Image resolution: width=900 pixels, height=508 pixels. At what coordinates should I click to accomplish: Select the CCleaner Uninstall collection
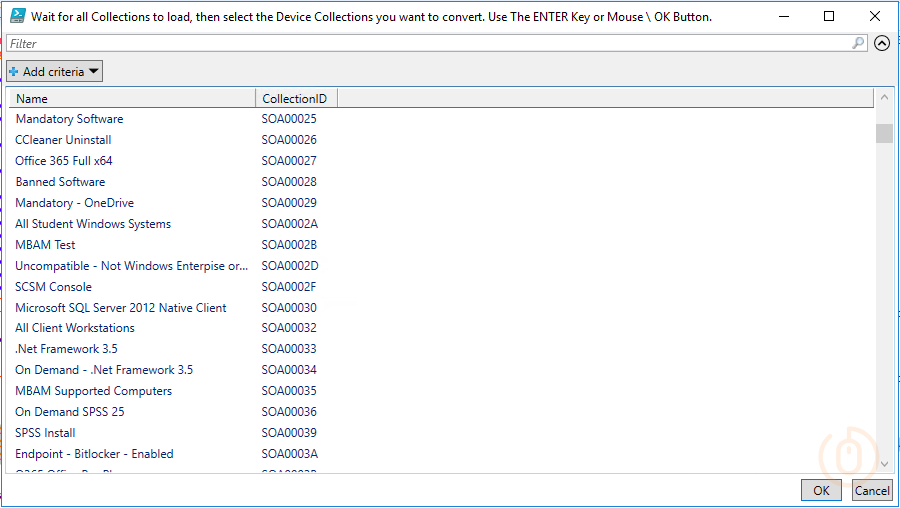click(63, 140)
